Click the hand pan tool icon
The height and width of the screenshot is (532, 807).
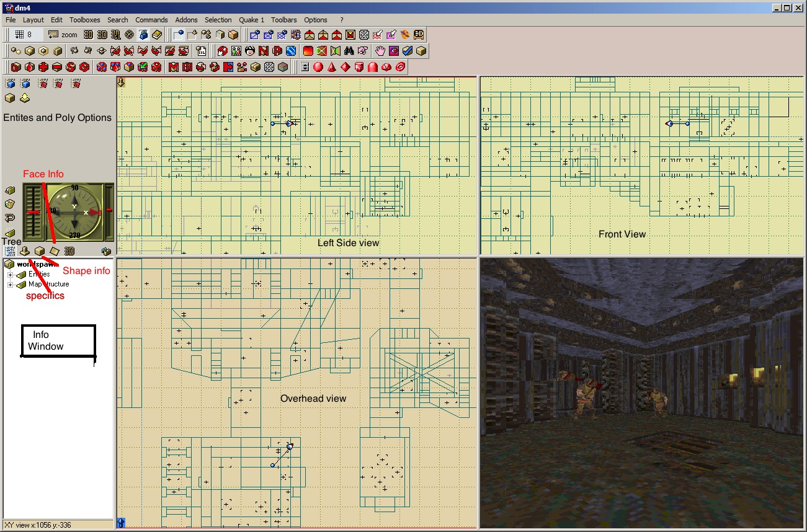pyautogui.click(x=380, y=51)
